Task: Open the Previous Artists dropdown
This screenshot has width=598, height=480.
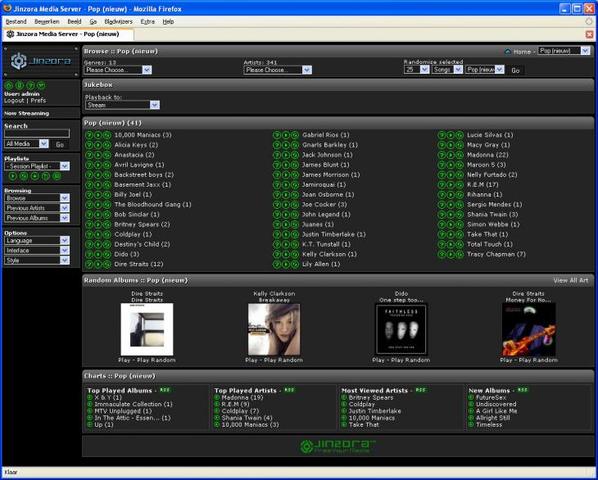Action: click(x=37, y=208)
